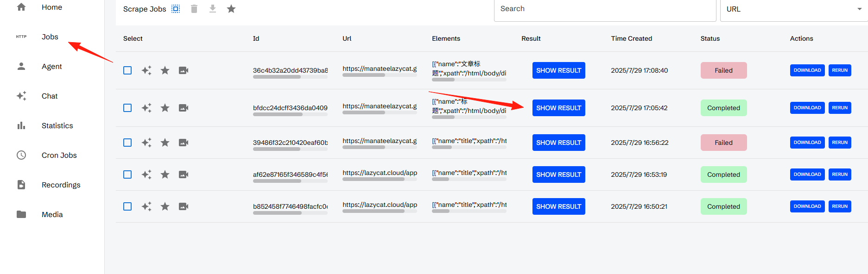Click the trash delete icon in toolbar
Image resolution: width=868 pixels, height=274 pixels.
tap(194, 9)
